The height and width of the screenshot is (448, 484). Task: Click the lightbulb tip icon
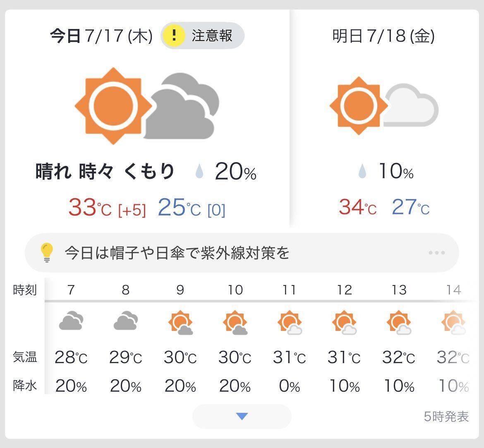[x=47, y=253]
